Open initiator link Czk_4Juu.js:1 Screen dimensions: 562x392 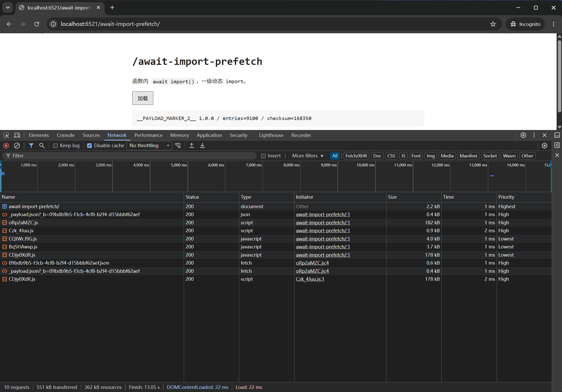(x=310, y=279)
